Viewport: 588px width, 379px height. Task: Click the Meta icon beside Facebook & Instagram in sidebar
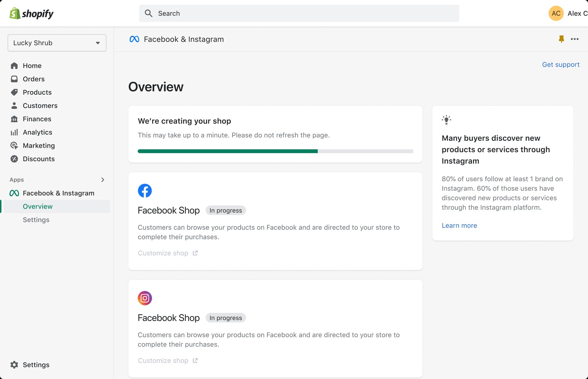point(14,193)
